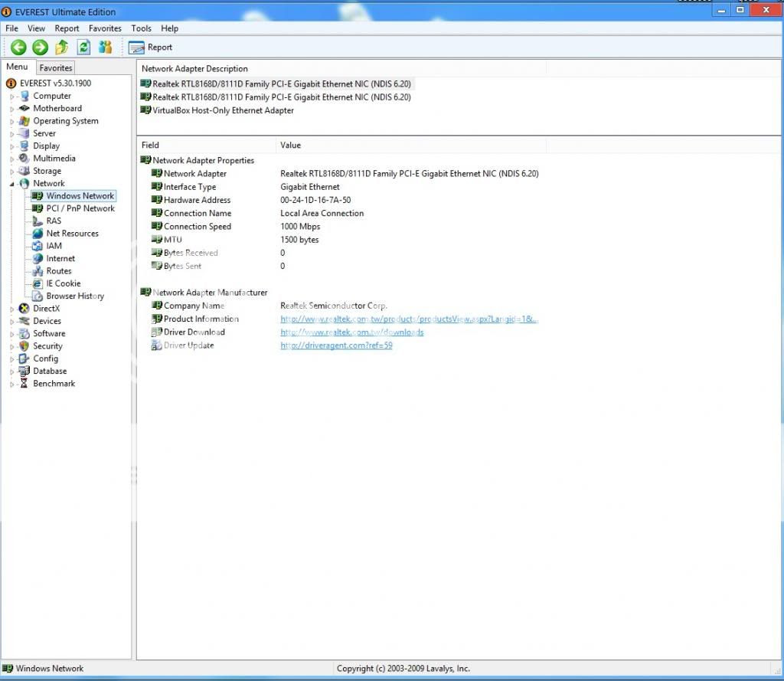784x681 pixels.
Task: Click the green Forward arrow toolbar icon
Action: tap(40, 47)
